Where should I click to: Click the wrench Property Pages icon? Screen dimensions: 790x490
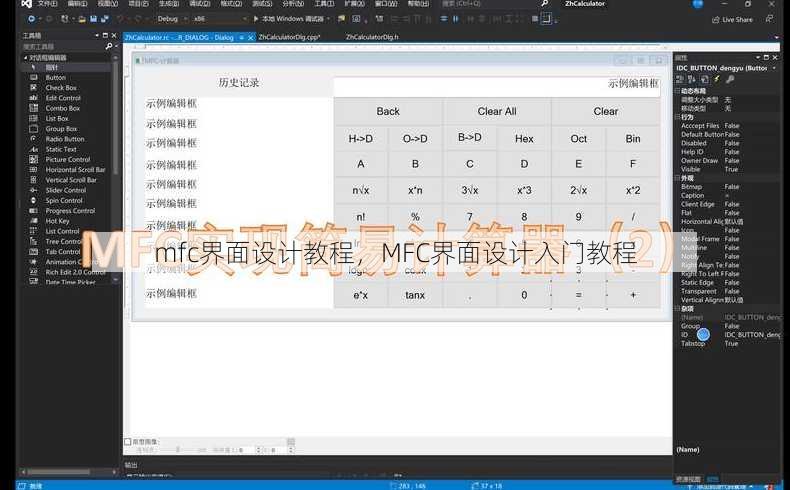pyautogui.click(x=730, y=79)
